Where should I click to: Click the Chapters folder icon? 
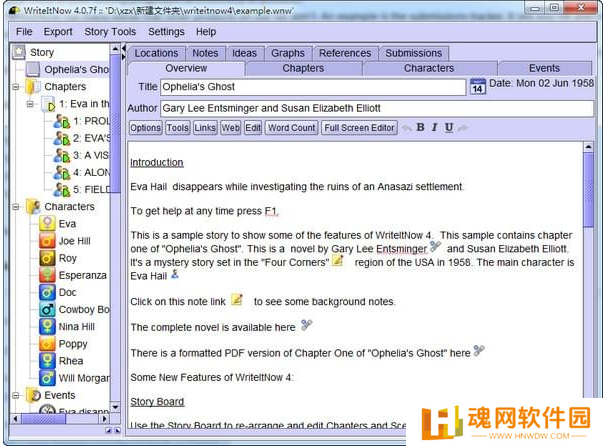coord(33,87)
